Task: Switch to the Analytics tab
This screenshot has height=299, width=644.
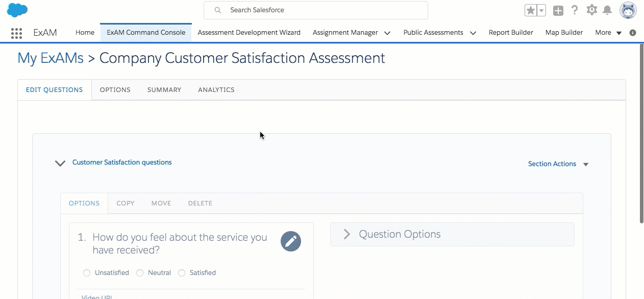Action: coord(216,90)
